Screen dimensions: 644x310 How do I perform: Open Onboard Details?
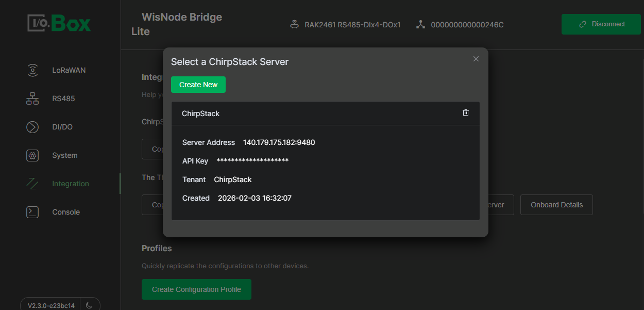[556, 205]
